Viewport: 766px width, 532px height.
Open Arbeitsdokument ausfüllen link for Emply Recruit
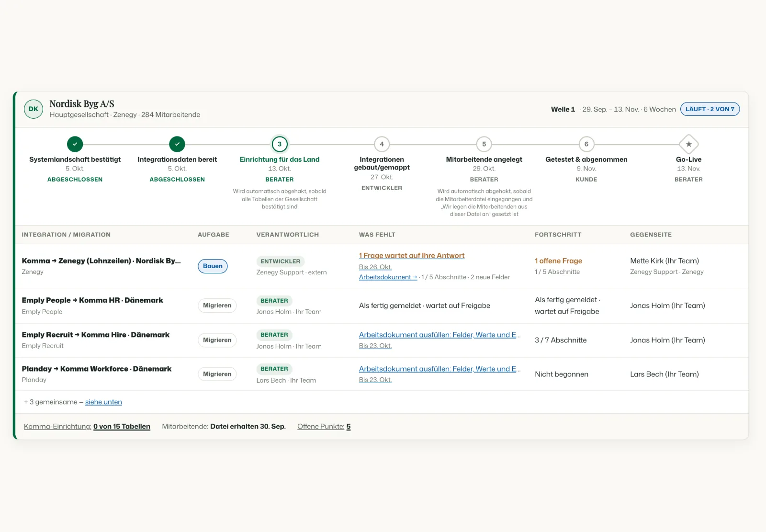pyautogui.click(x=439, y=335)
